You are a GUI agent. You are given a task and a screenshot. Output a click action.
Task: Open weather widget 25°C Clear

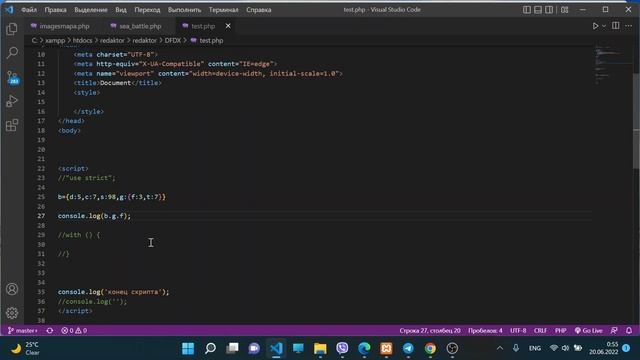[25, 348]
